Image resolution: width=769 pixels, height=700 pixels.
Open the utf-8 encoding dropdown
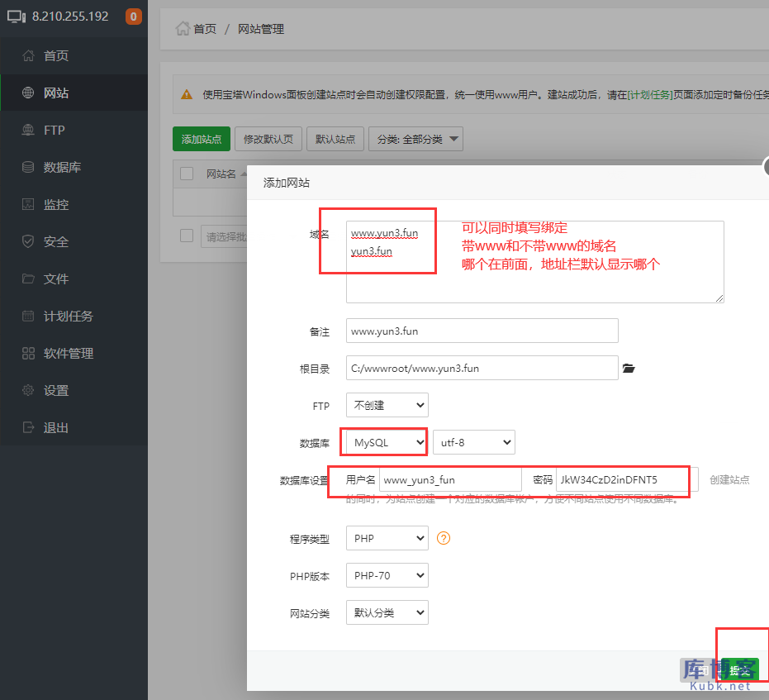point(473,442)
